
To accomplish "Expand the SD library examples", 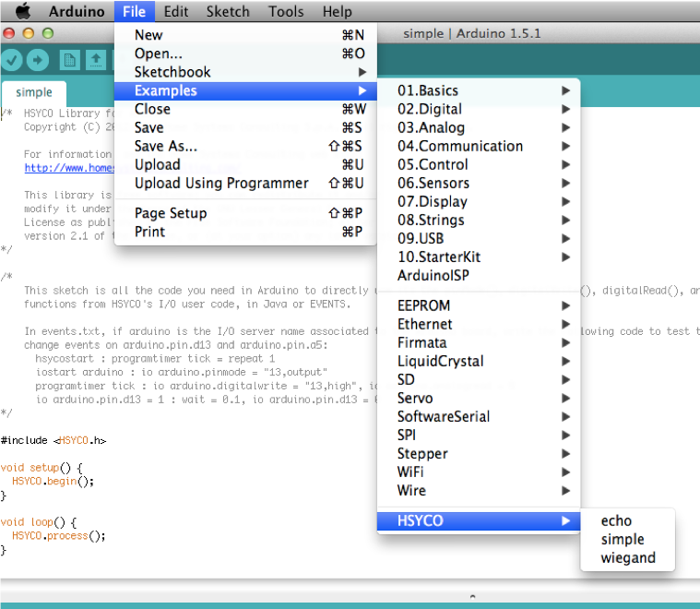I will tap(479, 380).
